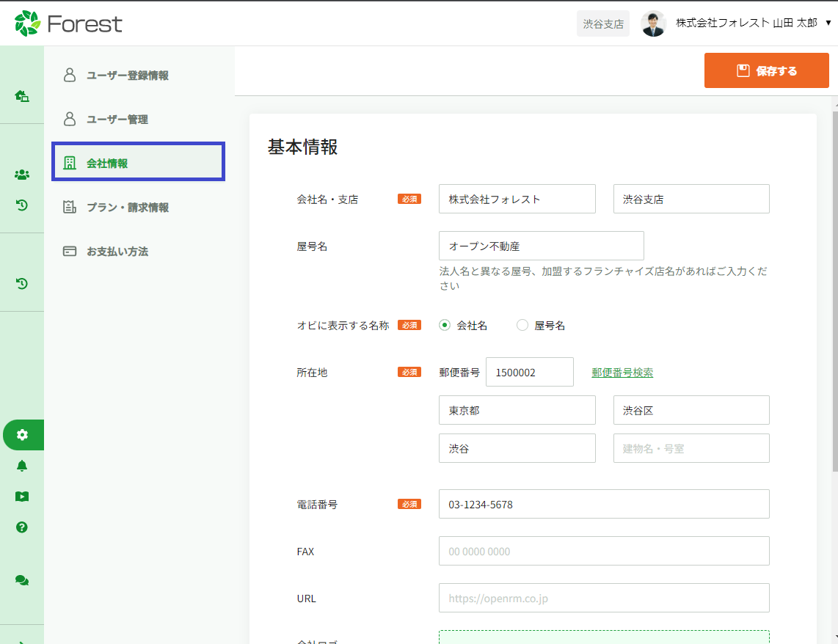Viewport: 838px width, 644px height.
Task: Select the 屋号名 radio button
Action: [522, 326]
